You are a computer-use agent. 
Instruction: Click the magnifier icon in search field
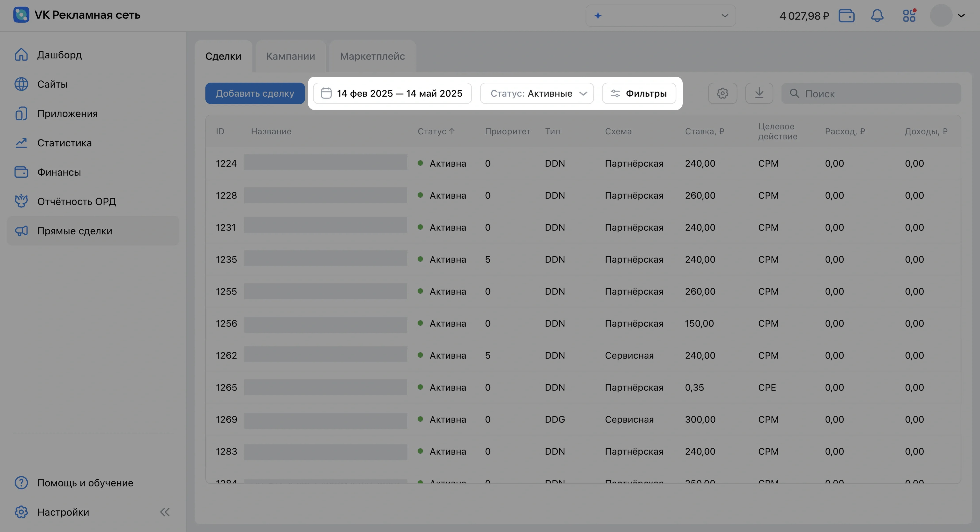pos(794,93)
